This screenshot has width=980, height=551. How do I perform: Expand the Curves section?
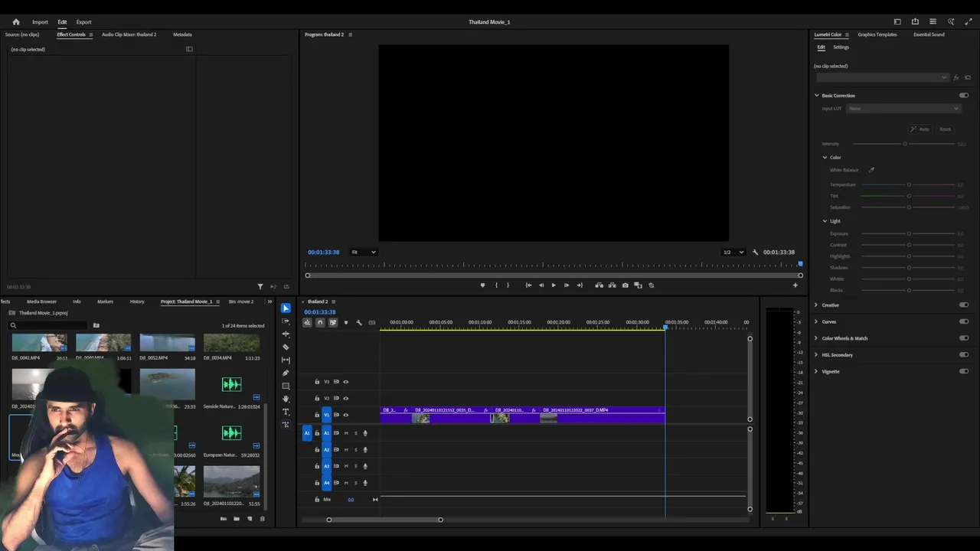click(816, 322)
